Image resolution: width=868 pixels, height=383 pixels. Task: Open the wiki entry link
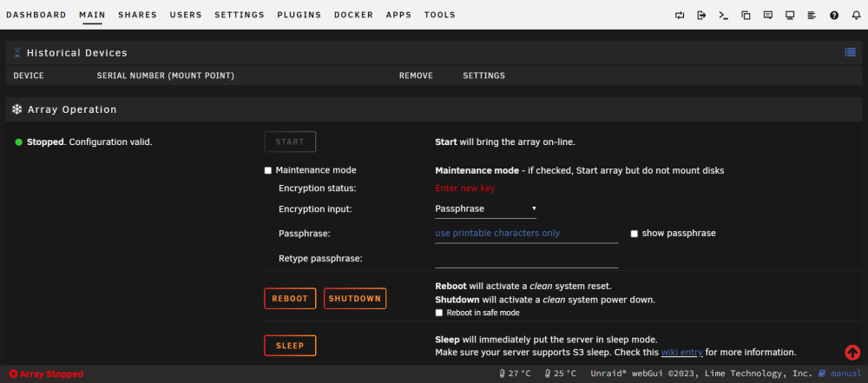682,352
